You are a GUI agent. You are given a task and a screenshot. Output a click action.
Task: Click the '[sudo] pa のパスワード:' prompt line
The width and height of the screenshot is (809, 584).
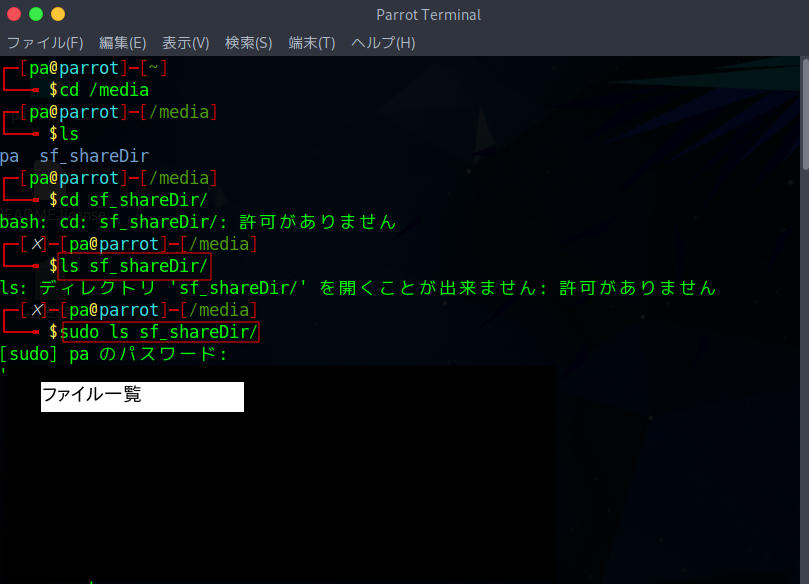click(114, 354)
